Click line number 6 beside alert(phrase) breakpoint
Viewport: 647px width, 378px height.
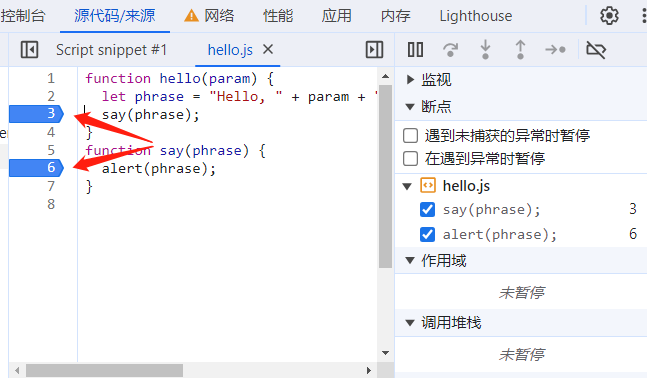[633, 234]
